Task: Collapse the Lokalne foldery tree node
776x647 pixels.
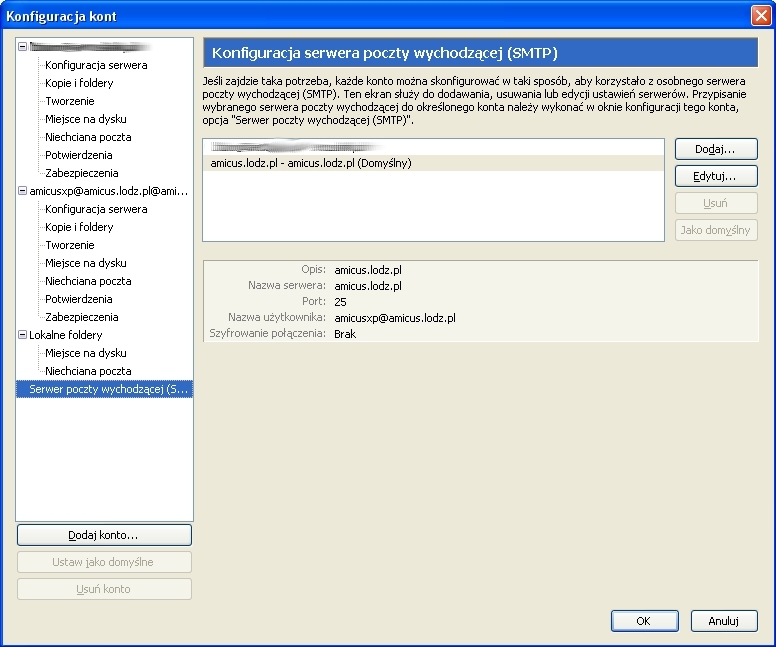Action: [x=23, y=335]
